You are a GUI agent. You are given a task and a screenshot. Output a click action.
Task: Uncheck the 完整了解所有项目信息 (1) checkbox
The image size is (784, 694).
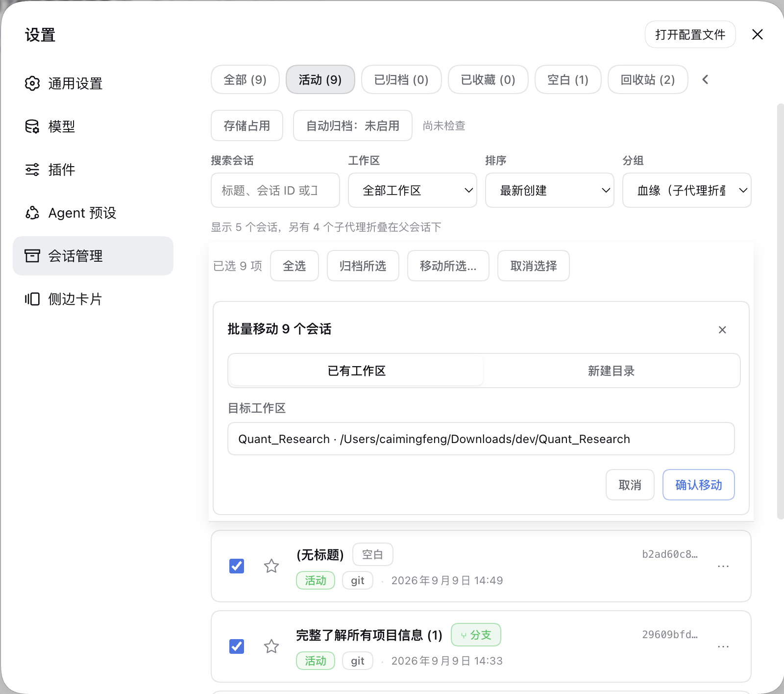click(x=237, y=646)
